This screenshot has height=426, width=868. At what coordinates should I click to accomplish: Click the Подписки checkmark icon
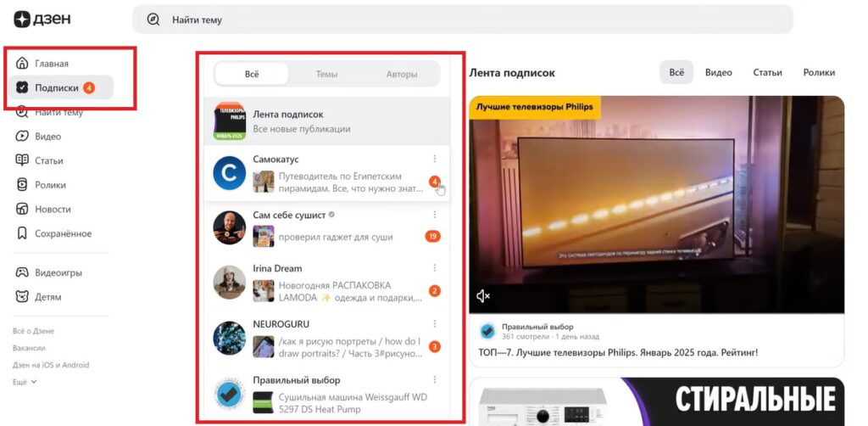[22, 87]
